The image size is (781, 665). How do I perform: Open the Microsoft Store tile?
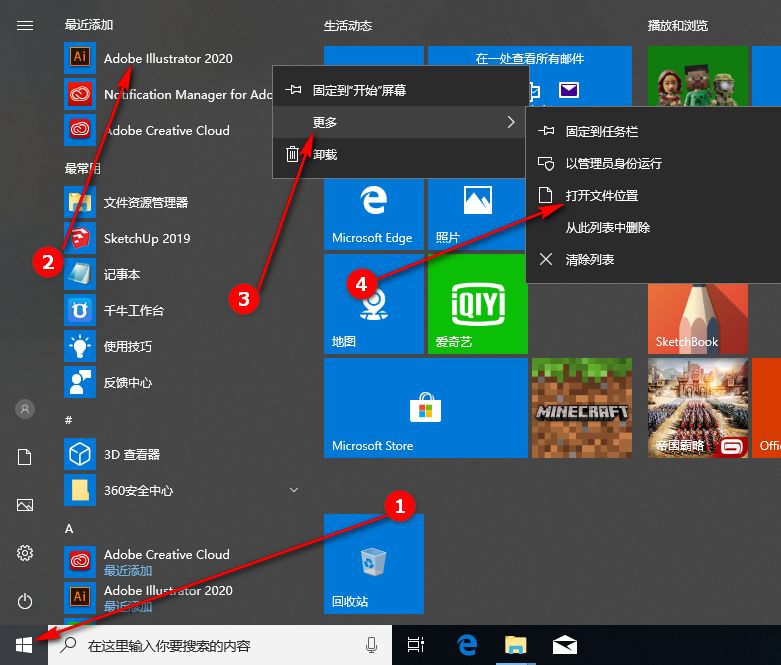(425, 408)
